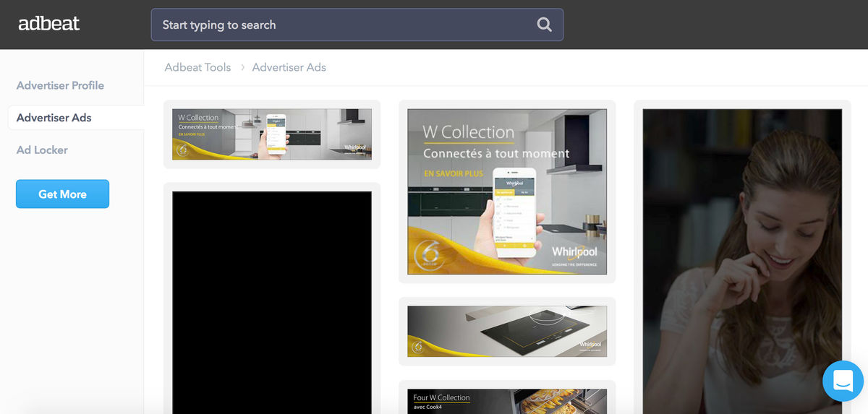Click the Advertiser Ads breadcrumb
The width and height of the screenshot is (868, 414).
(289, 67)
